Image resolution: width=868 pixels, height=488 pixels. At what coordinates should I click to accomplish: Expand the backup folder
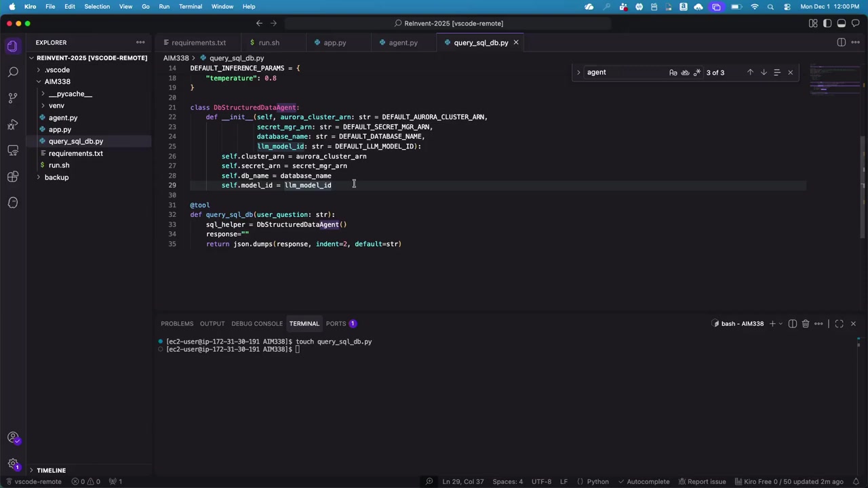click(x=56, y=178)
